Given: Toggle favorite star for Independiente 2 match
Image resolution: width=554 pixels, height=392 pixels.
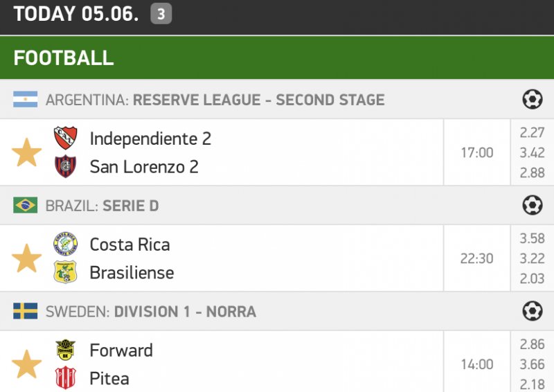Looking at the screenshot, I should [27, 152].
